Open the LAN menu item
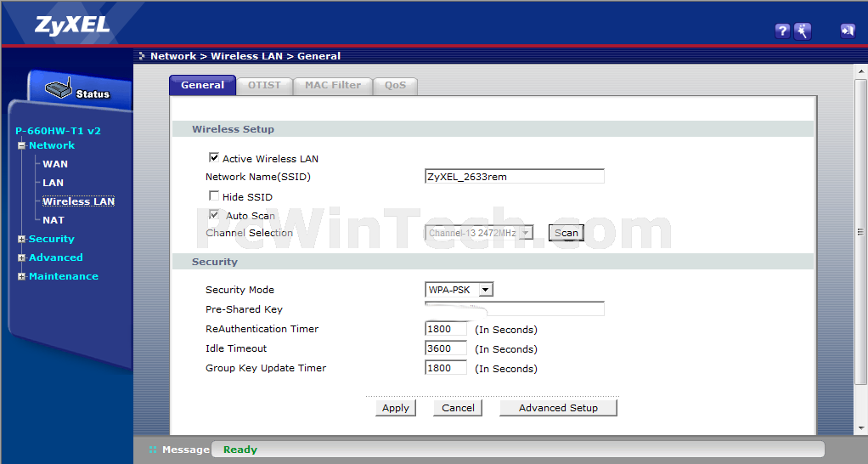Viewport: 868px width, 464px height. 54,183
